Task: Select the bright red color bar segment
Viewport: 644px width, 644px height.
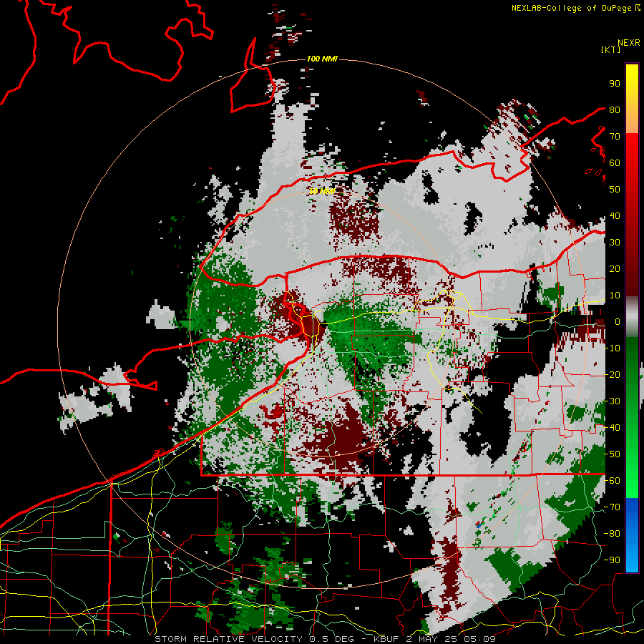Action: tap(632, 148)
